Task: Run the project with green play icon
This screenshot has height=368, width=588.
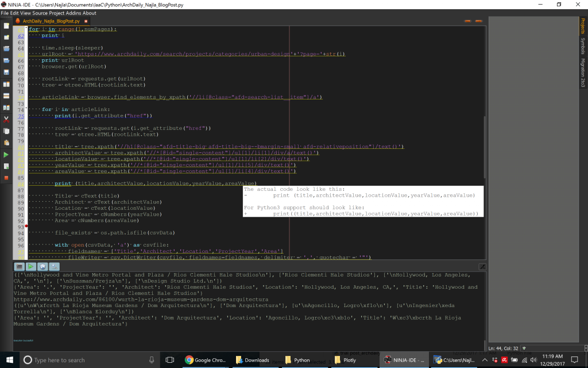Action: tap(6, 155)
